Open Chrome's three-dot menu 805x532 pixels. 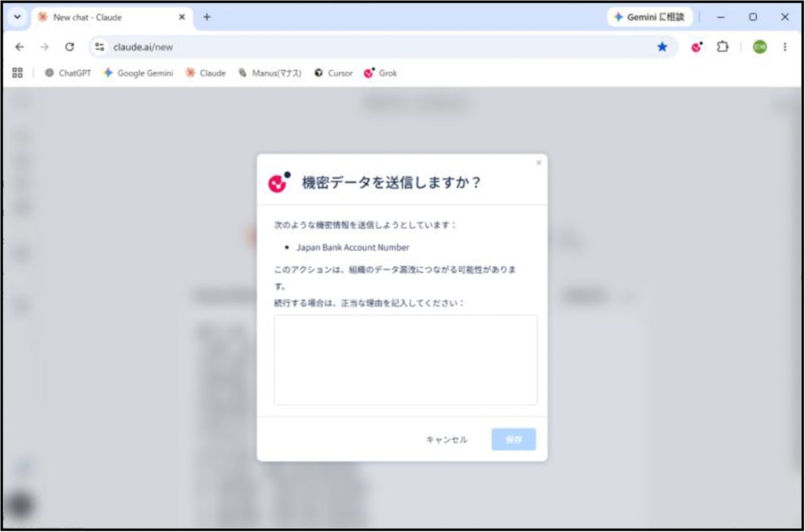(x=785, y=47)
